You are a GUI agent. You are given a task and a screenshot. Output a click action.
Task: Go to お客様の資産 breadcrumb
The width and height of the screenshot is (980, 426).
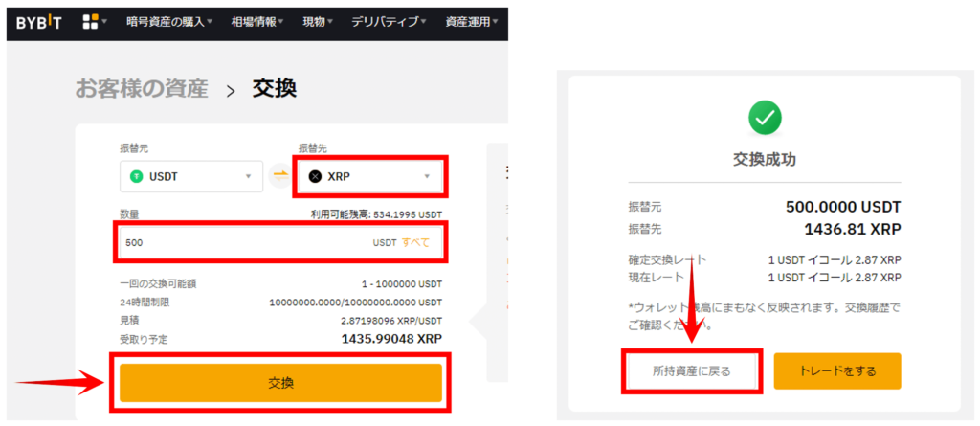pos(142,89)
